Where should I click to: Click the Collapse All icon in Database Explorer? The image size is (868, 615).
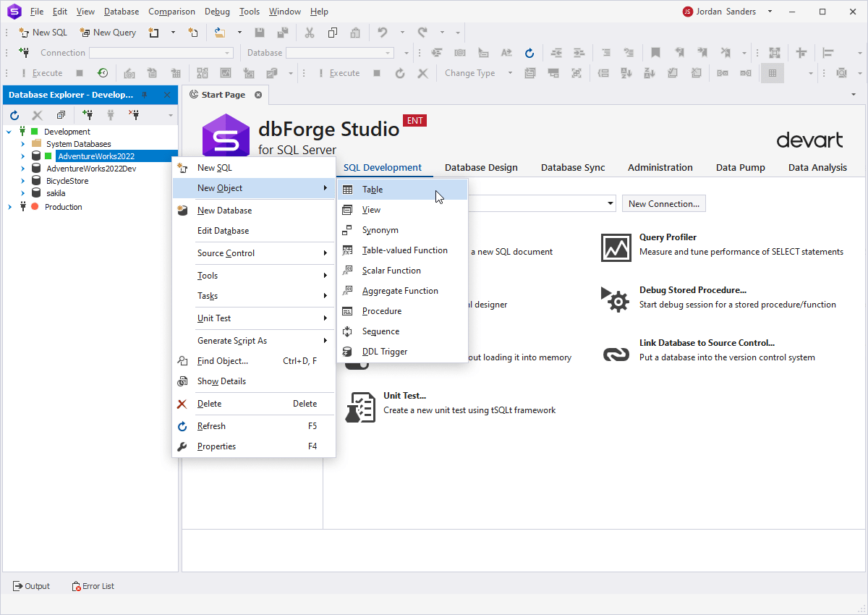61,114
